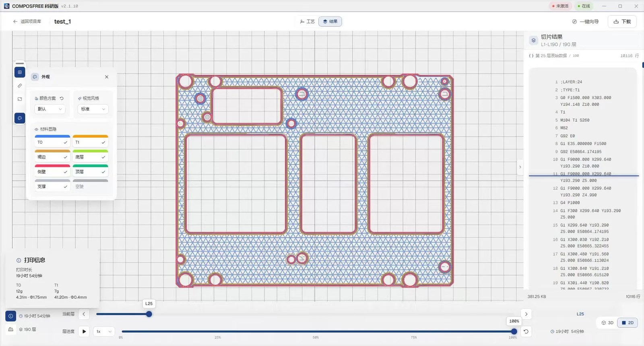Toggle 底层 bottom layer visibility
This screenshot has height=346, width=644.
coord(91,157)
